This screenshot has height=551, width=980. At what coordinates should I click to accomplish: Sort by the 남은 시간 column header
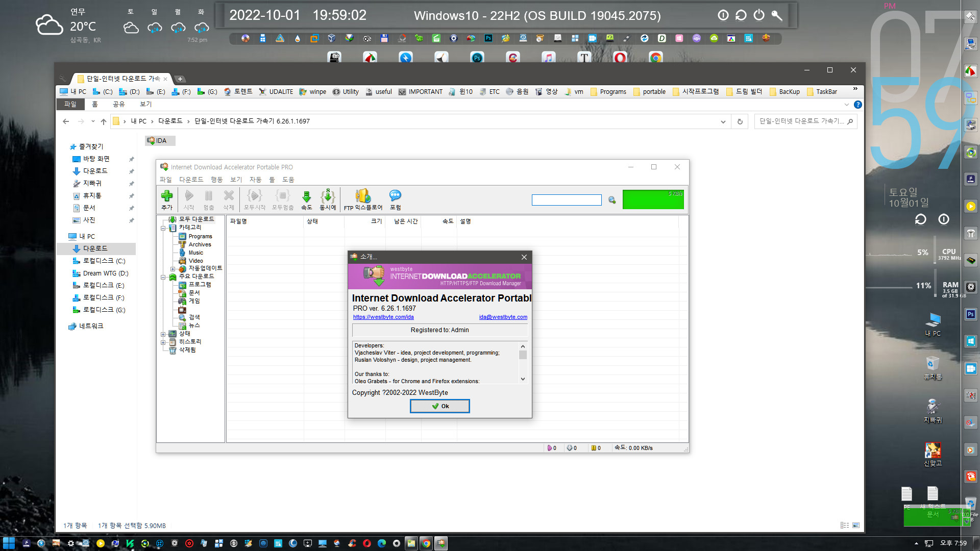tap(403, 221)
